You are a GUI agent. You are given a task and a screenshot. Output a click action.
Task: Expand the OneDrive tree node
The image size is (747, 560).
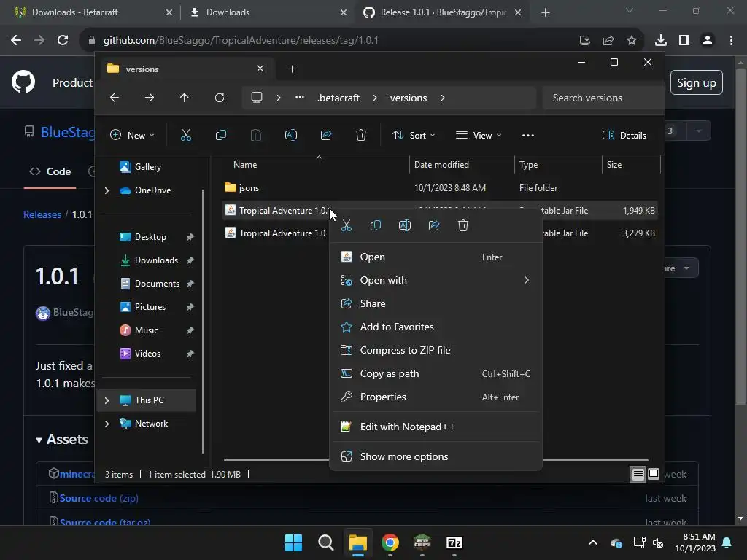107,190
